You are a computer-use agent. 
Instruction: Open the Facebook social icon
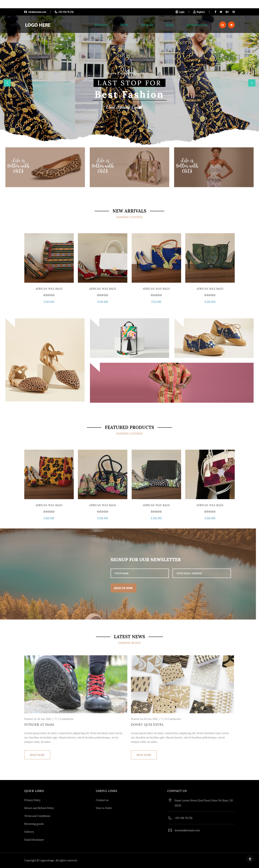click(x=215, y=12)
